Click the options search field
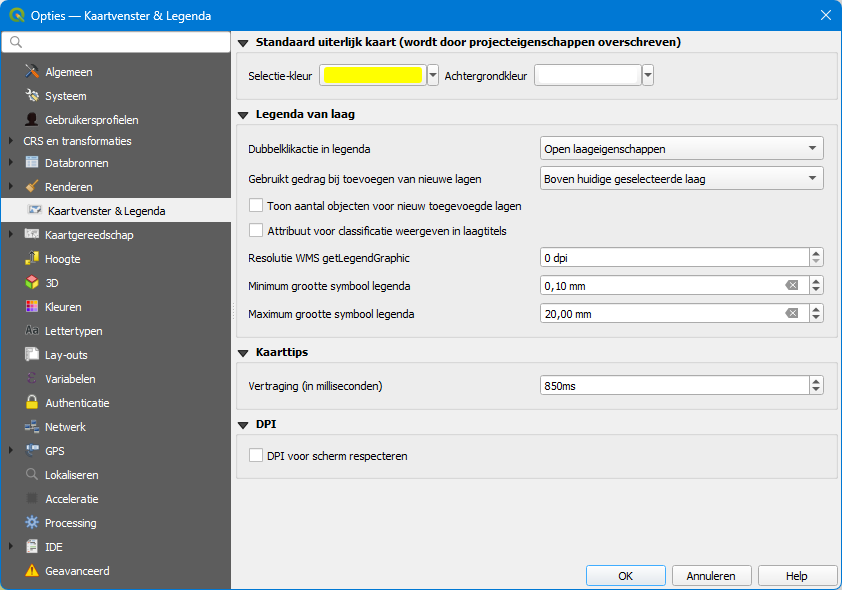Viewport: 842px width, 590px height. click(116, 42)
